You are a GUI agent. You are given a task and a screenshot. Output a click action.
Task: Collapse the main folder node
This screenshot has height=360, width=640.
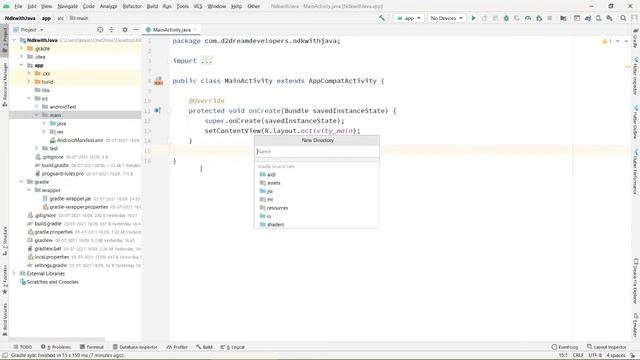pyautogui.click(x=36, y=115)
